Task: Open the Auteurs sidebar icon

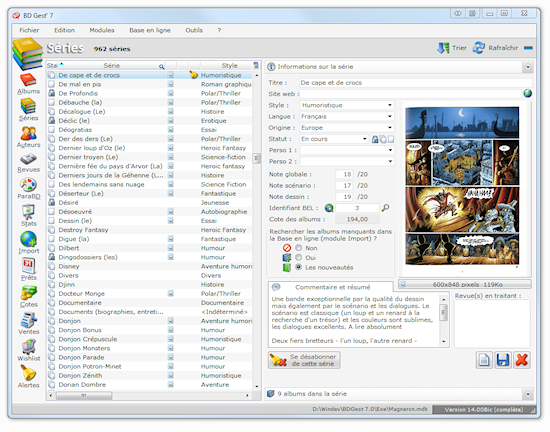Action: click(28, 137)
